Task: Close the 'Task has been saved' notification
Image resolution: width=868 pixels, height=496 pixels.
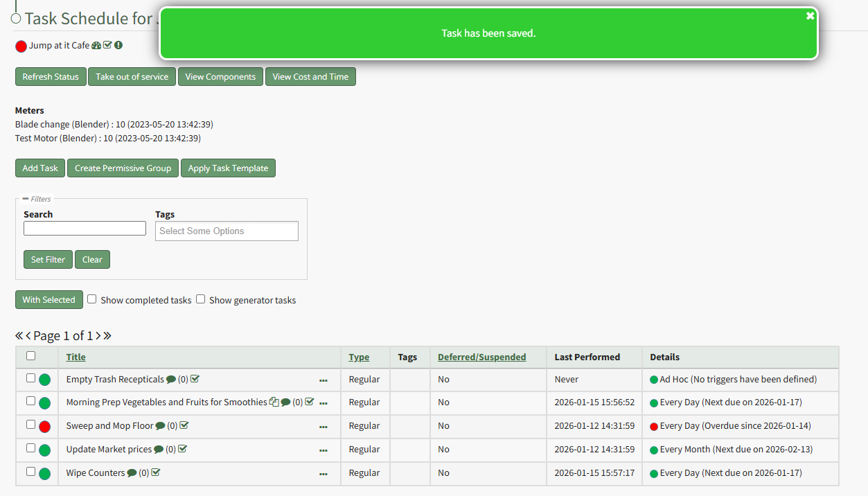Action: [810, 16]
